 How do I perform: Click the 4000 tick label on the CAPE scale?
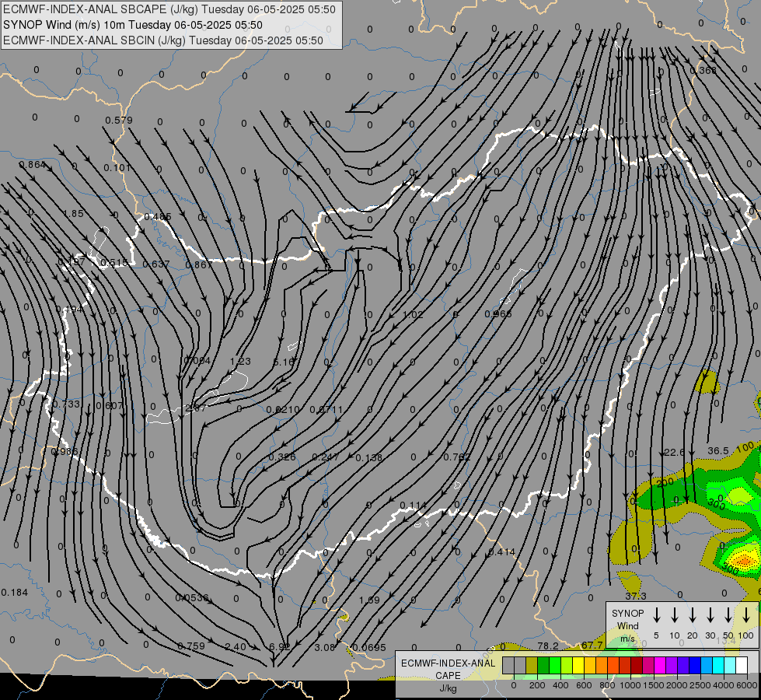723,685
